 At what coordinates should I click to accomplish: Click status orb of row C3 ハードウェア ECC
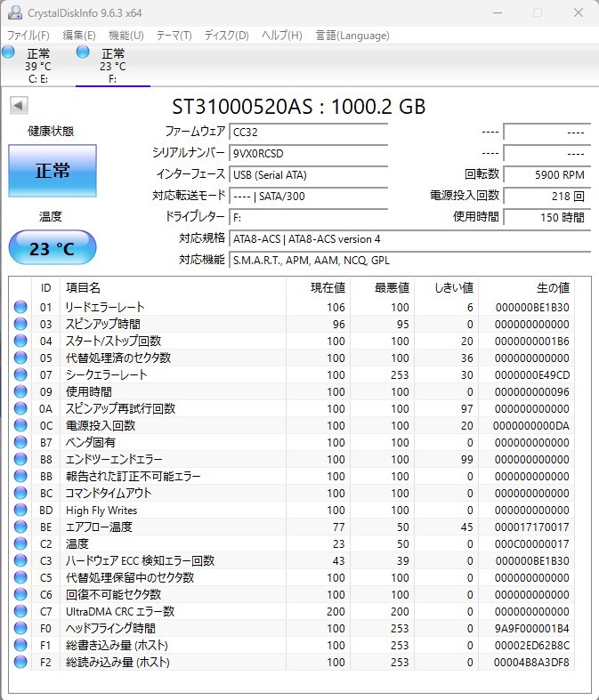click(x=20, y=560)
